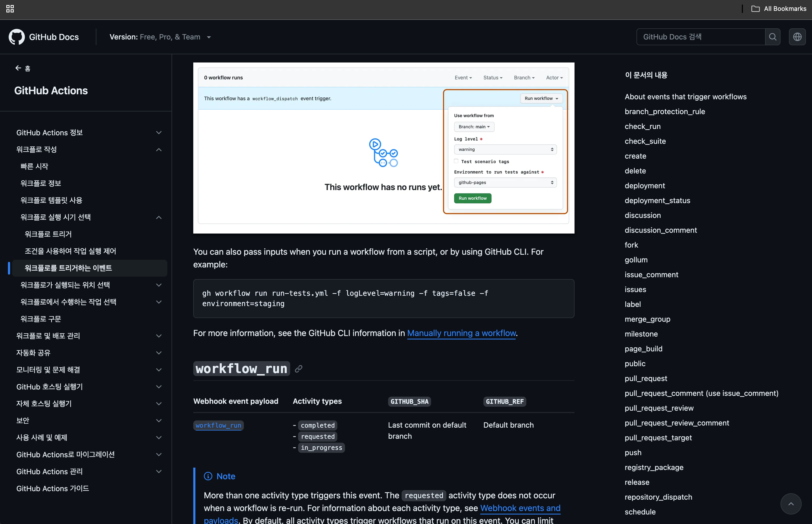This screenshot has height=524, width=812.
Task: Expand the 워크플로 및 배포 관리 section
Action: click(x=159, y=336)
